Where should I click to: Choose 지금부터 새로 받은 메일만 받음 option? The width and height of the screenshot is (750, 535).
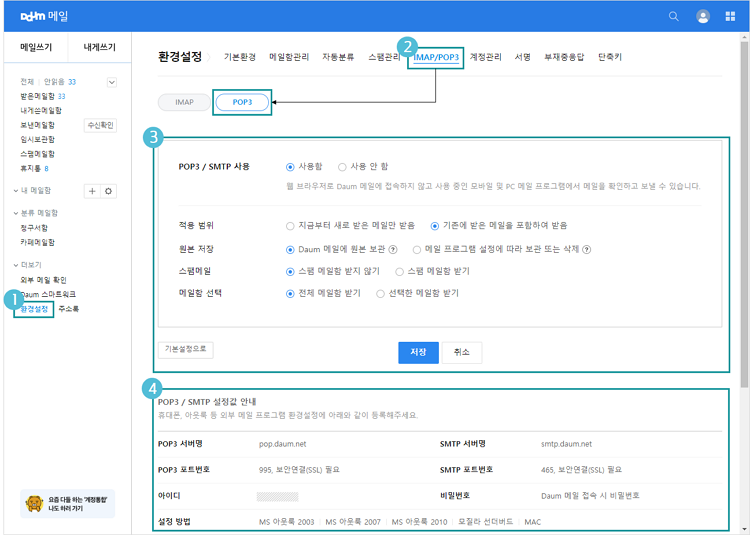coord(291,226)
